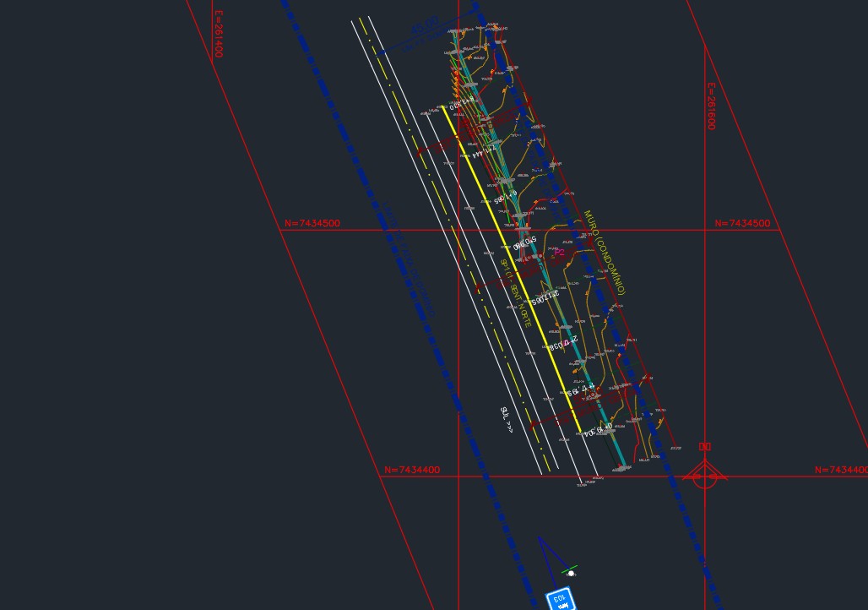This screenshot has width=868, height=610.
Task: Click the MURO (CONDOMÍNIO) text annotation
Action: 605,253
